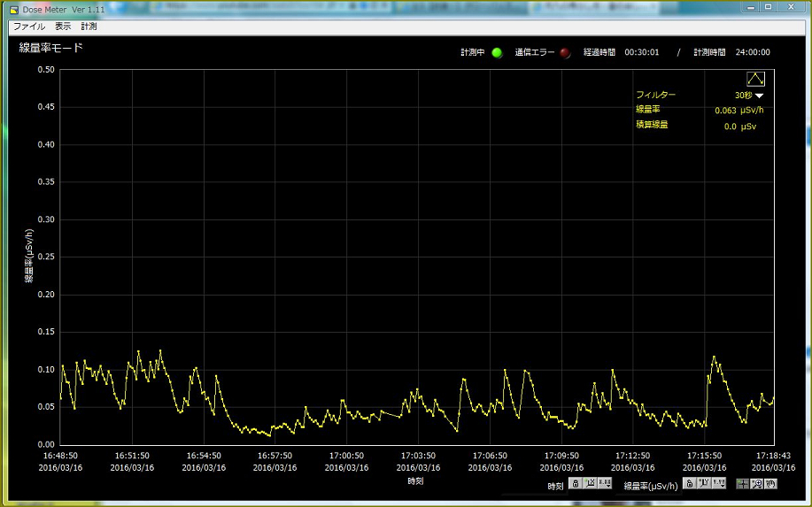
Task: Select the crosshair cursor tool
Action: [742, 484]
